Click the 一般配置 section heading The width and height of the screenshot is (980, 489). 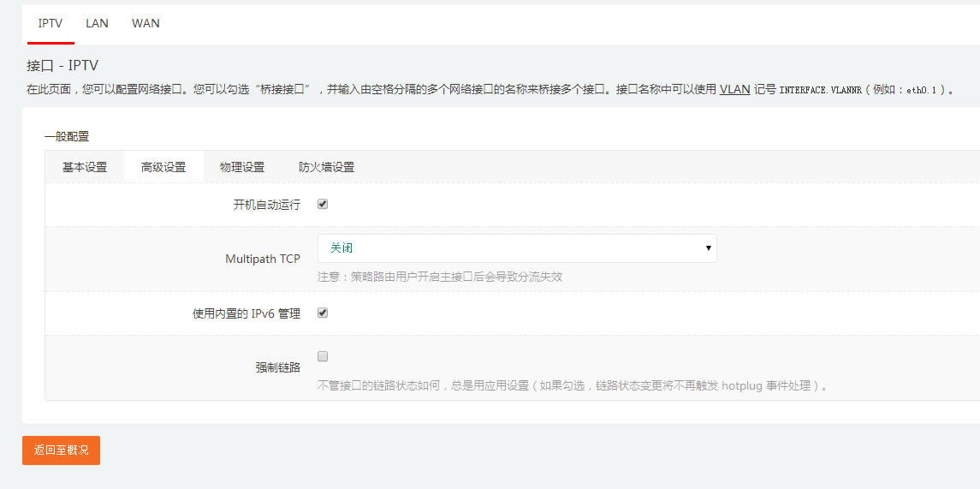click(x=66, y=136)
